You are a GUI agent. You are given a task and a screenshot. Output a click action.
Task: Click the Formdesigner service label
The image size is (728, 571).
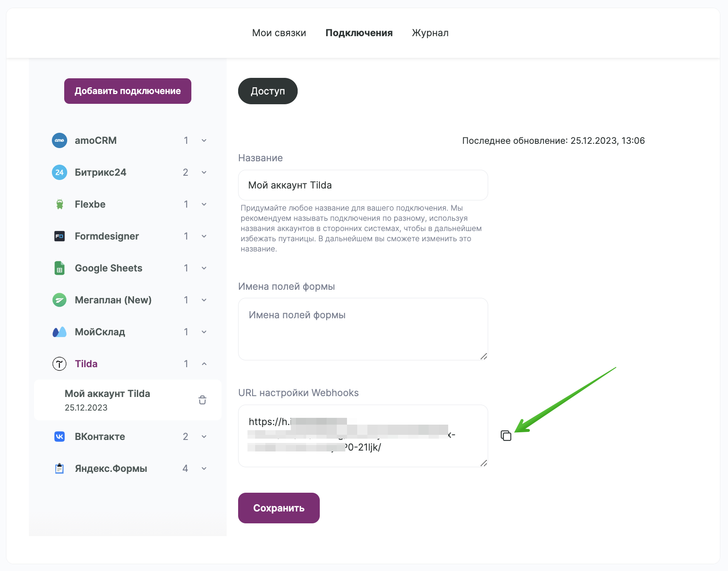point(107,236)
